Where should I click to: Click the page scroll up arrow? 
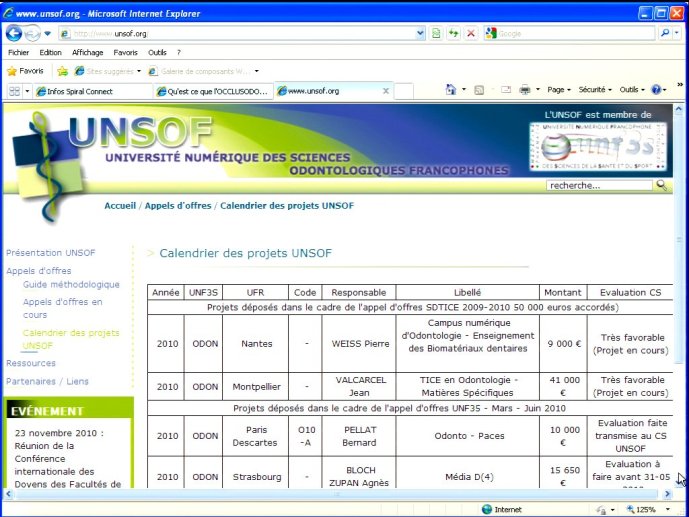click(679, 109)
